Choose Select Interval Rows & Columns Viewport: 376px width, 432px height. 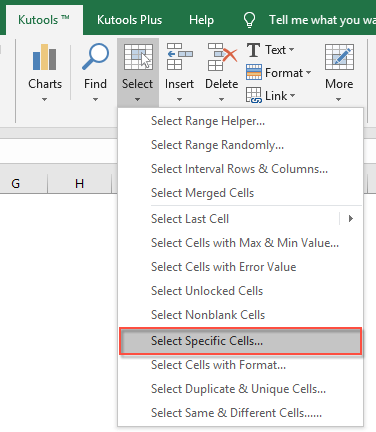coord(240,169)
